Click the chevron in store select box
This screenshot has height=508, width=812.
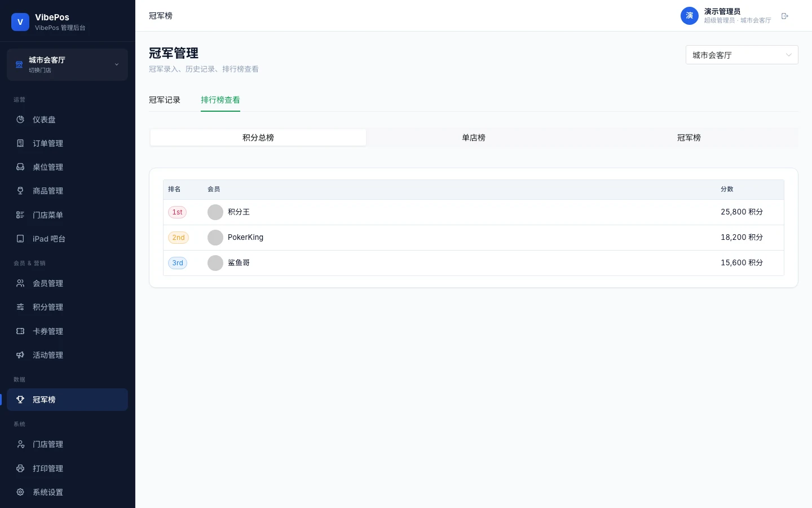coord(788,55)
